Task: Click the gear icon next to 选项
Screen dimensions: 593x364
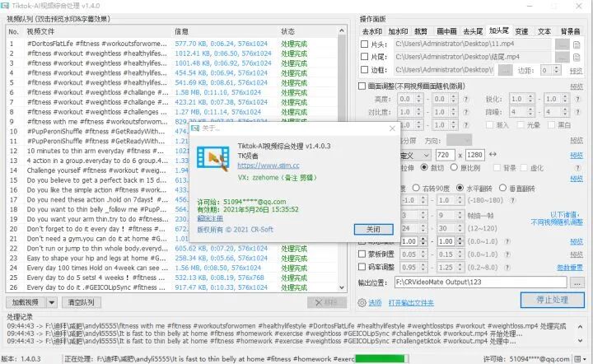Action: click(362, 303)
